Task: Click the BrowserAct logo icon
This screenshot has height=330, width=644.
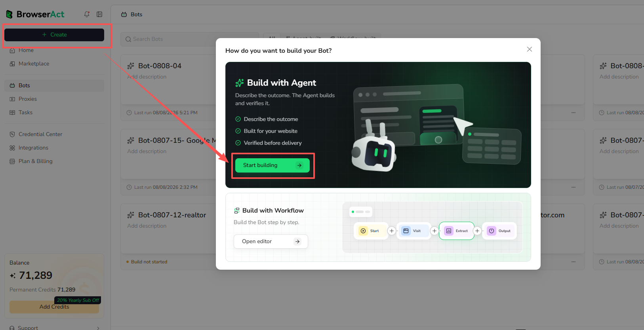Action: pyautogui.click(x=9, y=14)
